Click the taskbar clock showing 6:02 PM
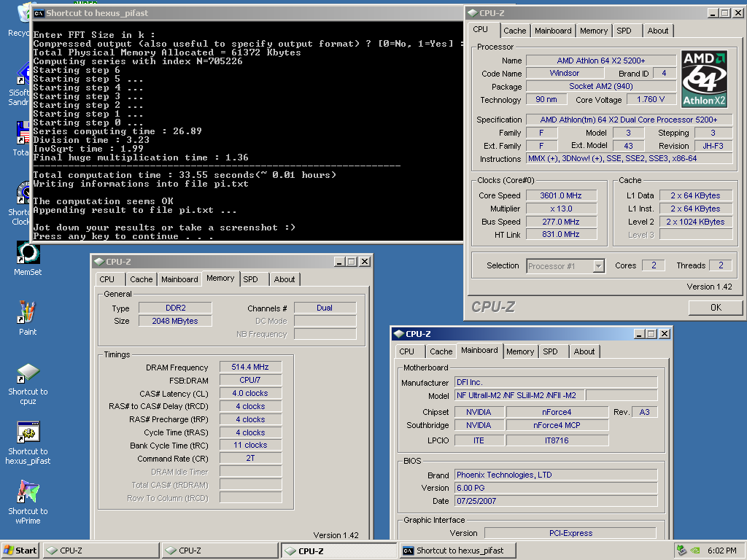The image size is (747, 560). click(721, 551)
